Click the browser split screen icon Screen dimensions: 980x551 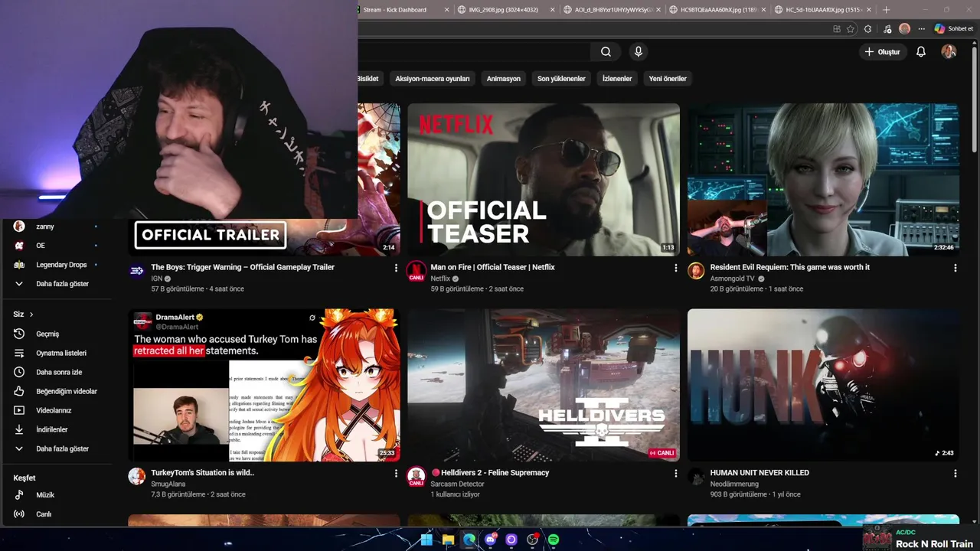837,29
